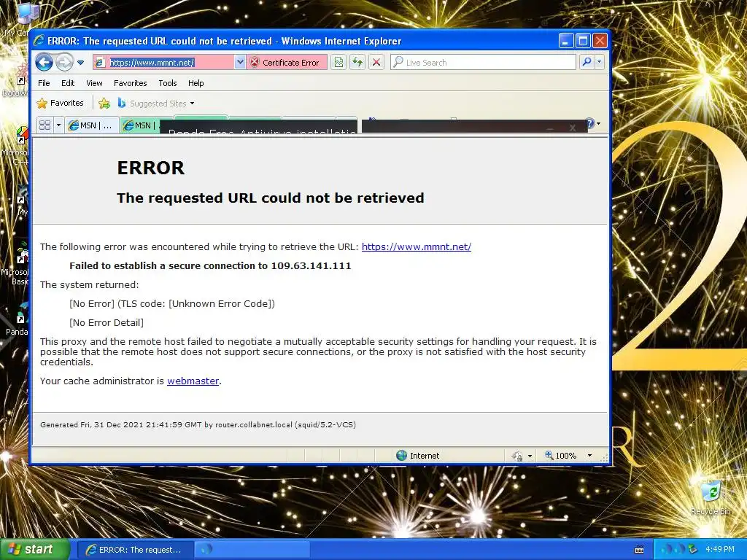The width and height of the screenshot is (747, 560).
Task: Click the 4:49 PM system clock
Action: [x=720, y=550]
